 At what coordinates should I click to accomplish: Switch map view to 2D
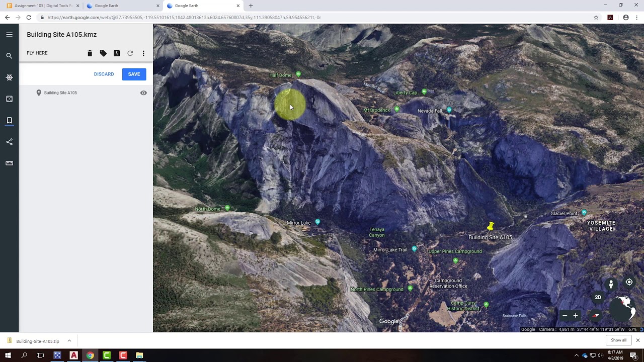[598, 297]
